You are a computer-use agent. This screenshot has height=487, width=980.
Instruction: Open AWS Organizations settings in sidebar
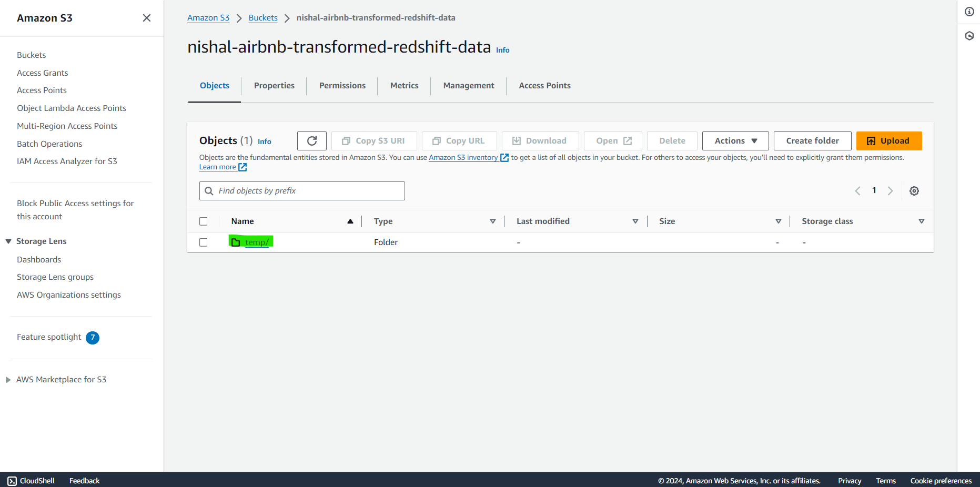tap(69, 295)
